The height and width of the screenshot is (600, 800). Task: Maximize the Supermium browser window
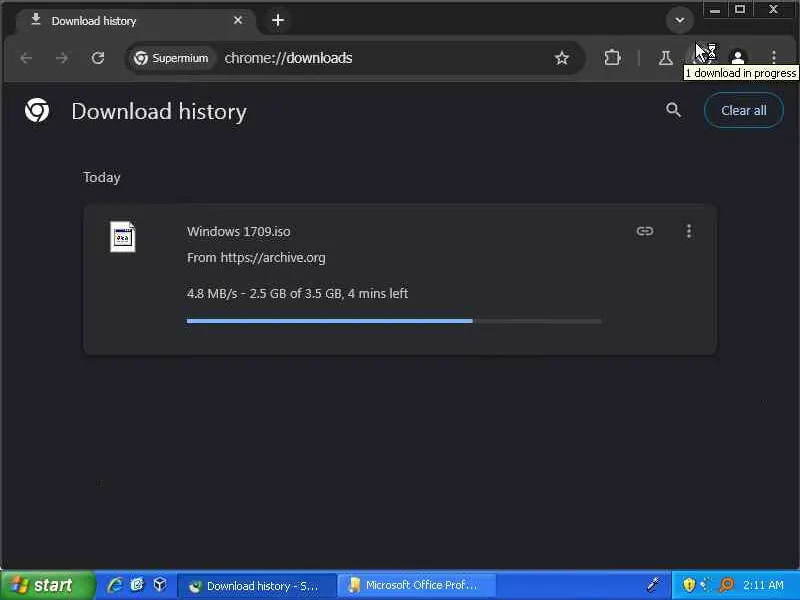click(740, 10)
